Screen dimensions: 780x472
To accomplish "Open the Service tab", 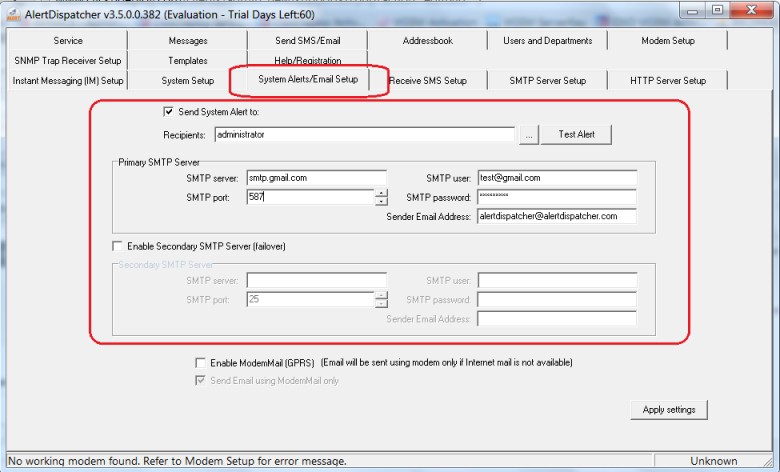I will click(x=68, y=41).
